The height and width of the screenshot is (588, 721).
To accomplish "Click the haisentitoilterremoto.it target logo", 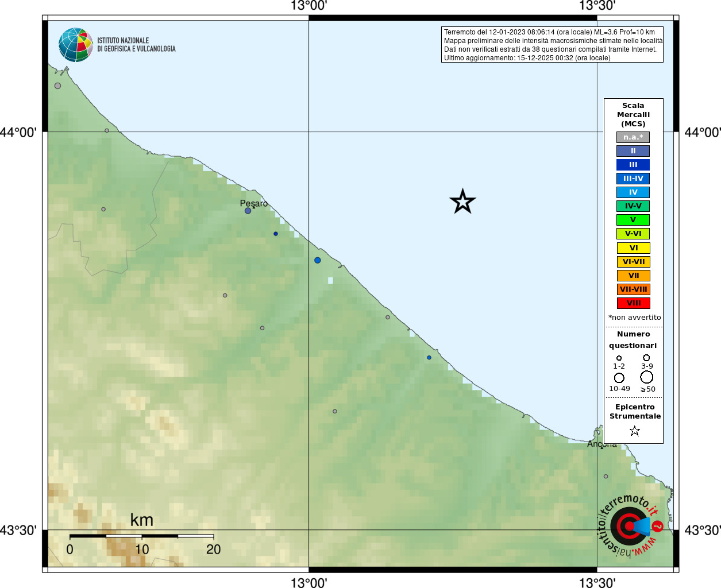I will [x=630, y=526].
